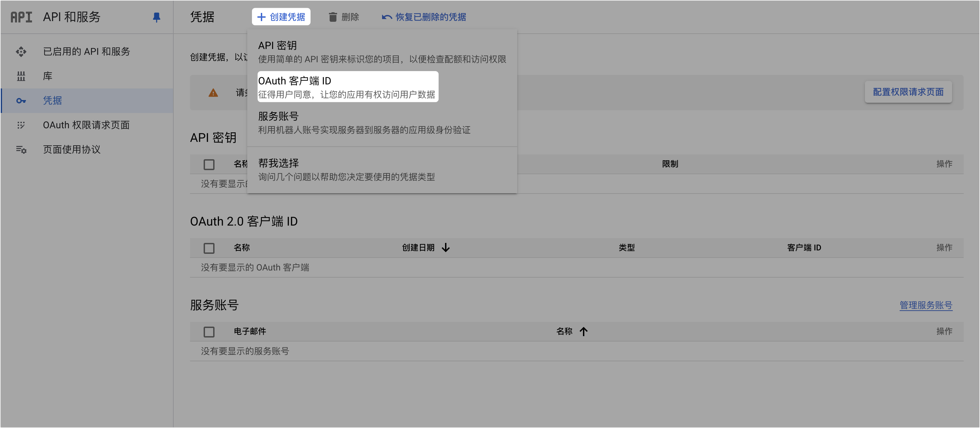980x428 pixels.
Task: Tick the select-all checkbox in API 密钥 table
Action: coord(209,165)
